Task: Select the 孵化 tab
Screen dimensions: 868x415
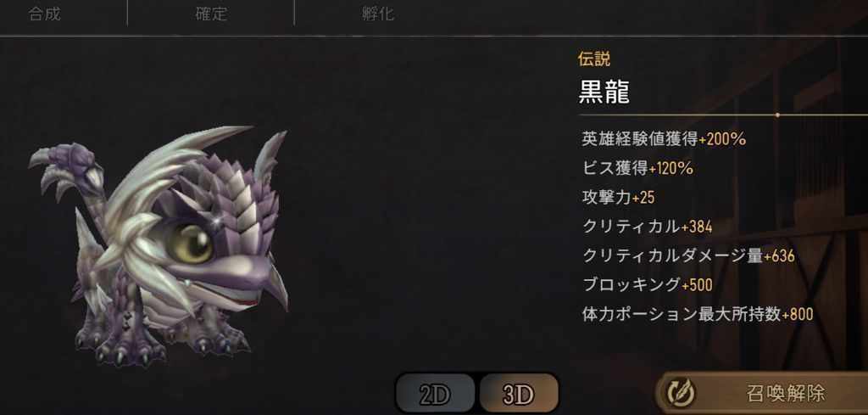Action: click(377, 14)
